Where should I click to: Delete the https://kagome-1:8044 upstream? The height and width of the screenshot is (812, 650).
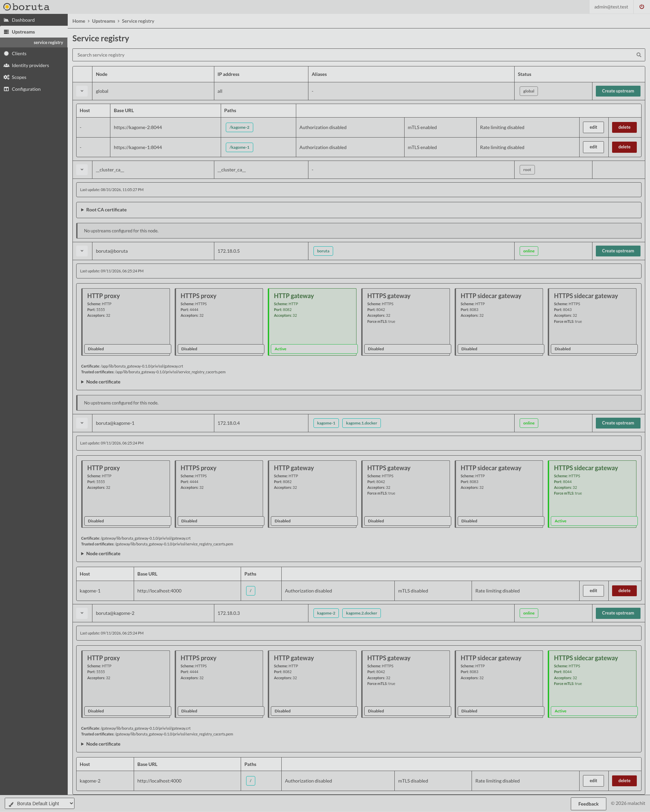click(x=624, y=147)
